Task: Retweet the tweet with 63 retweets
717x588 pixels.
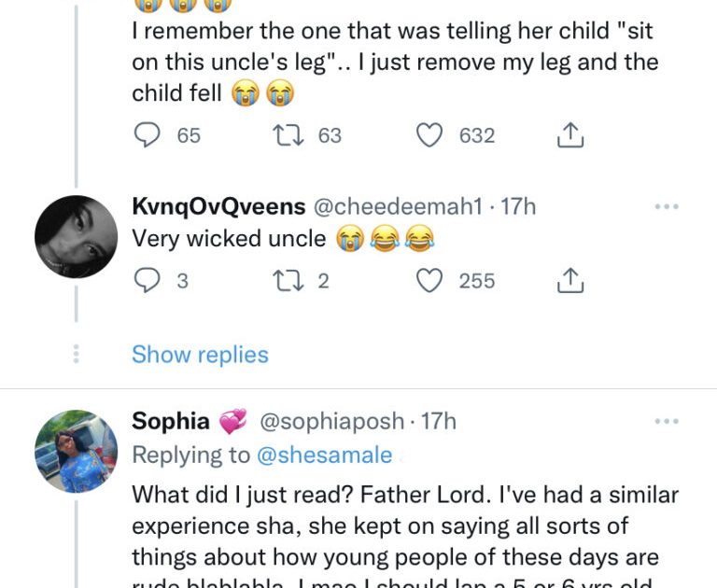Action: click(x=285, y=135)
